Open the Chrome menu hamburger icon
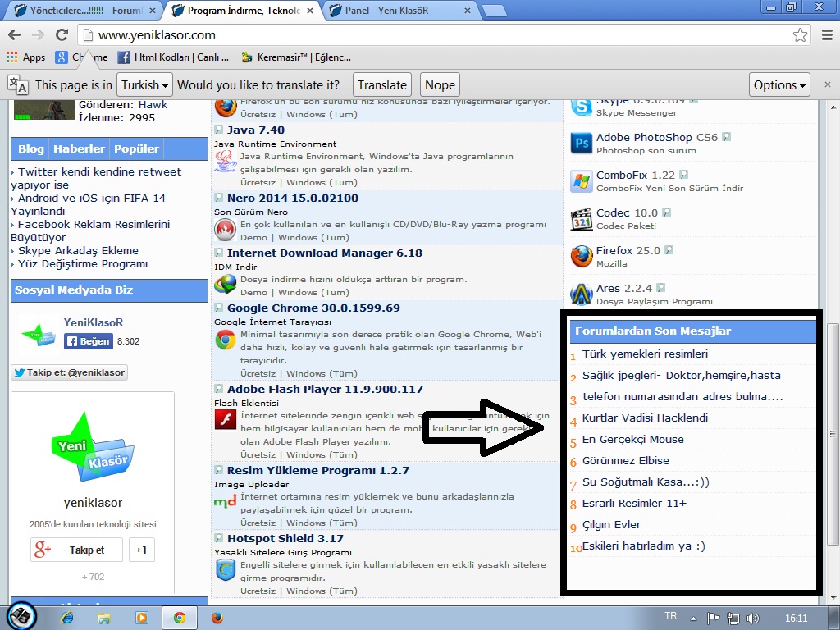This screenshot has height=630, width=840. [x=826, y=34]
